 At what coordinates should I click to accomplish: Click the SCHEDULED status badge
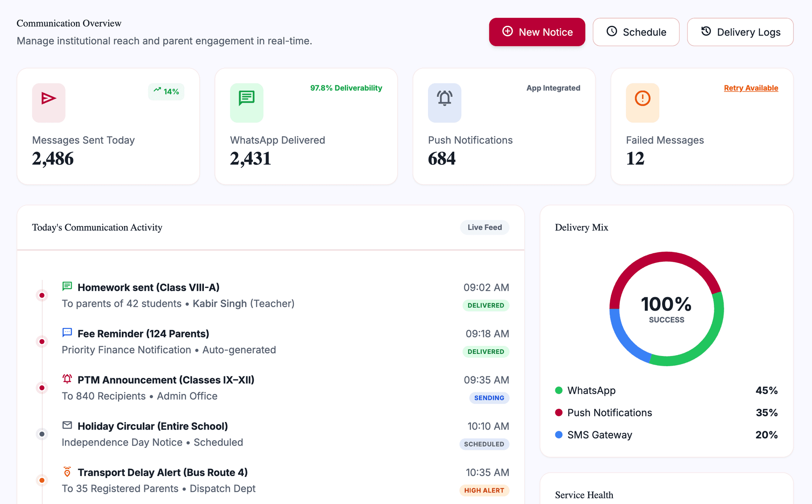[484, 444]
